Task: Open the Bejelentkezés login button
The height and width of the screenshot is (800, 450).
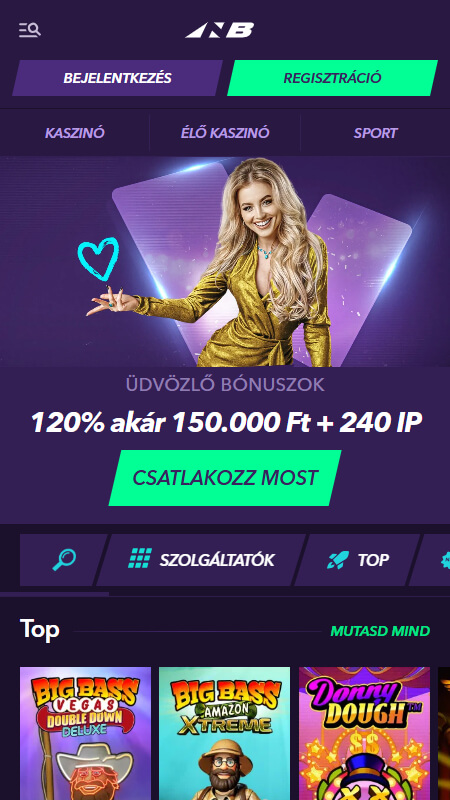Action: pos(117,78)
